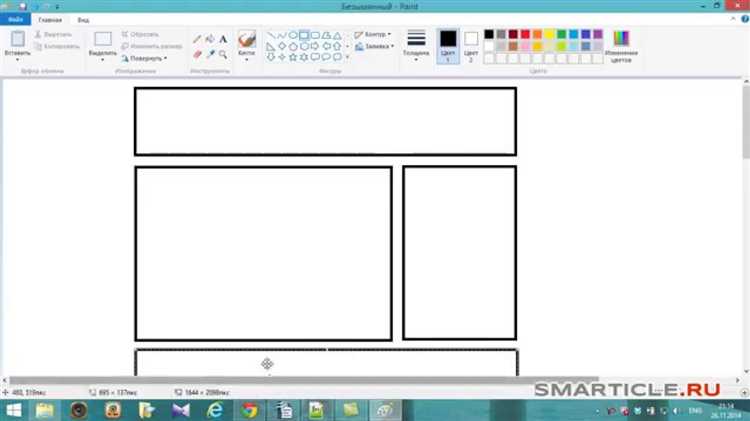Open the Help question mark icon

click(x=745, y=19)
